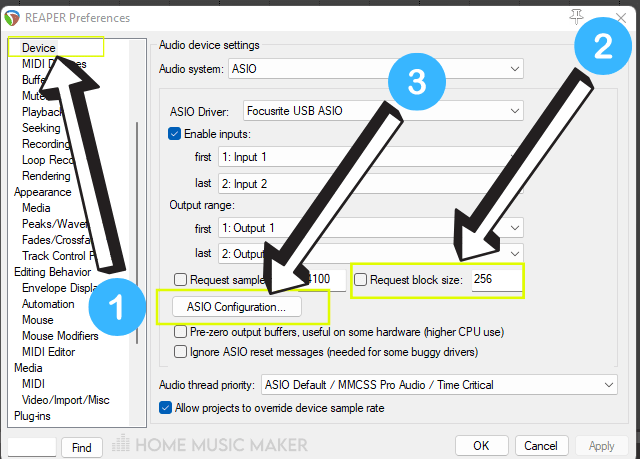Open the last input dropdown

click(371, 184)
